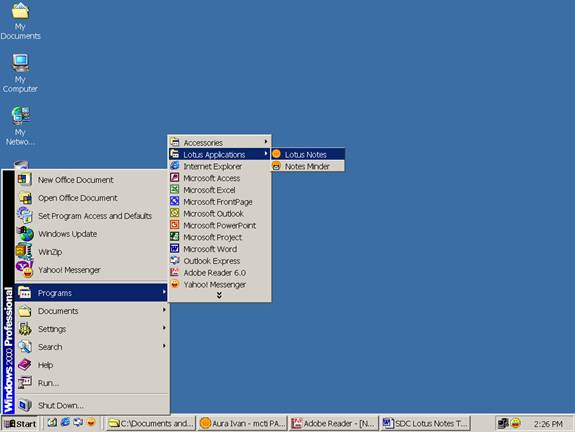Expand the Accessories submenu arrow
Viewport: 575px width, 432px height.
click(266, 142)
